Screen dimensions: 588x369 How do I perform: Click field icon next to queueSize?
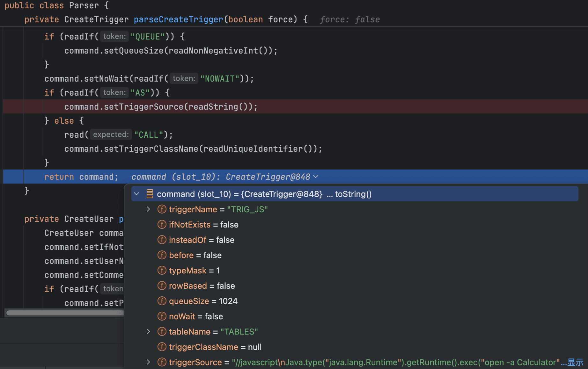tap(162, 301)
